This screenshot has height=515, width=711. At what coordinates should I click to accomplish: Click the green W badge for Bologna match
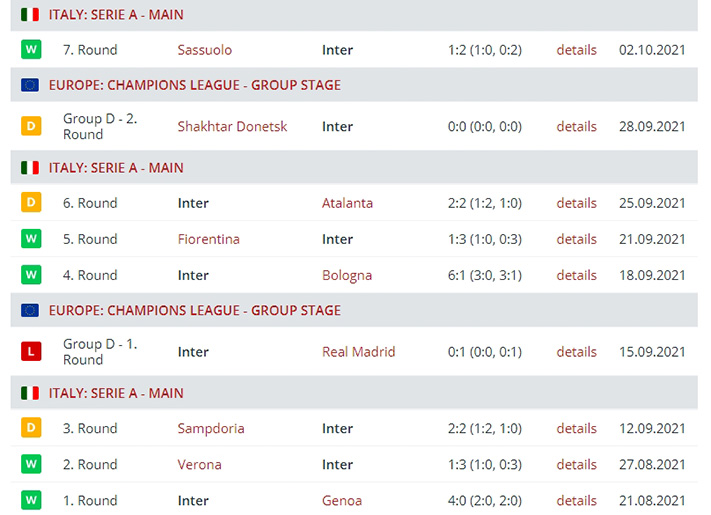coord(31,275)
